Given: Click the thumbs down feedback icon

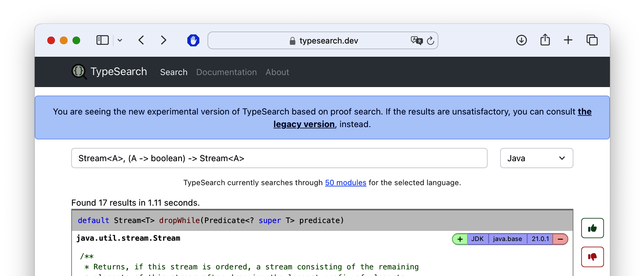Looking at the screenshot, I should [592, 257].
